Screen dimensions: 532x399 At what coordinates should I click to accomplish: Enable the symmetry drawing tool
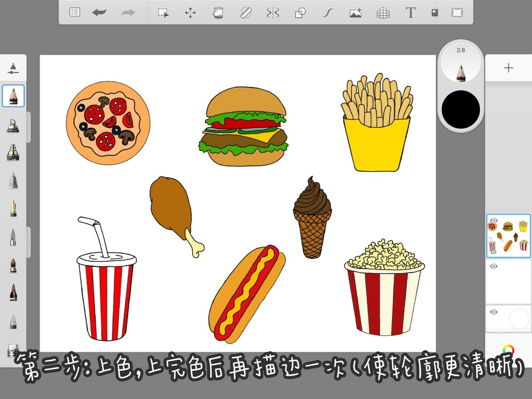(x=273, y=13)
